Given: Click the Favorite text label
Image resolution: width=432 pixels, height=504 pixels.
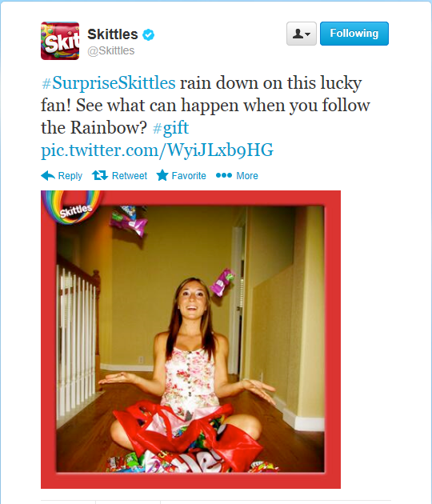Looking at the screenshot, I should [189, 176].
